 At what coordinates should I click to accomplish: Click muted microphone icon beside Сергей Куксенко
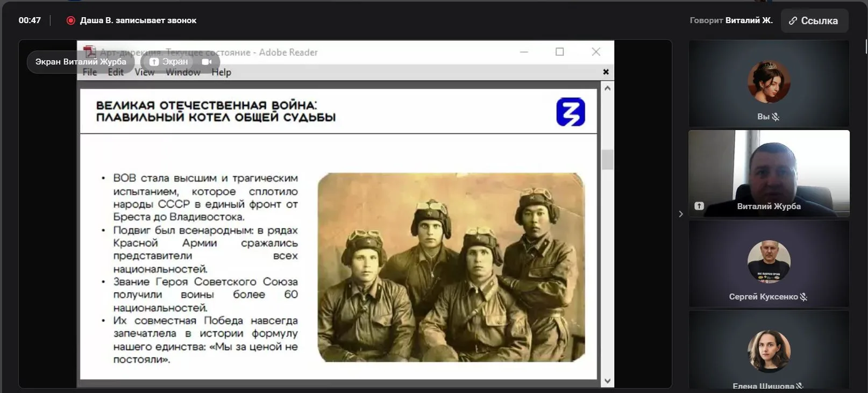point(803,297)
